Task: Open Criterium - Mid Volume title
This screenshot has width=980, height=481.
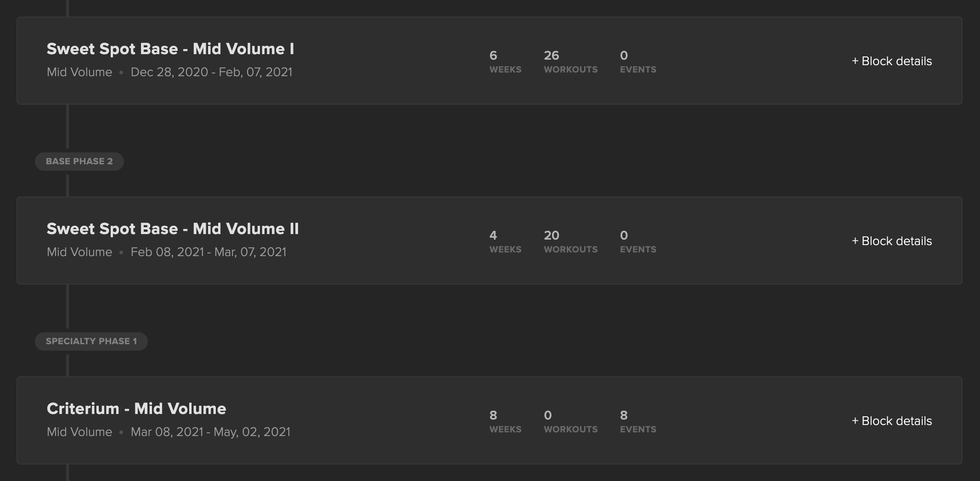Action: 136,409
